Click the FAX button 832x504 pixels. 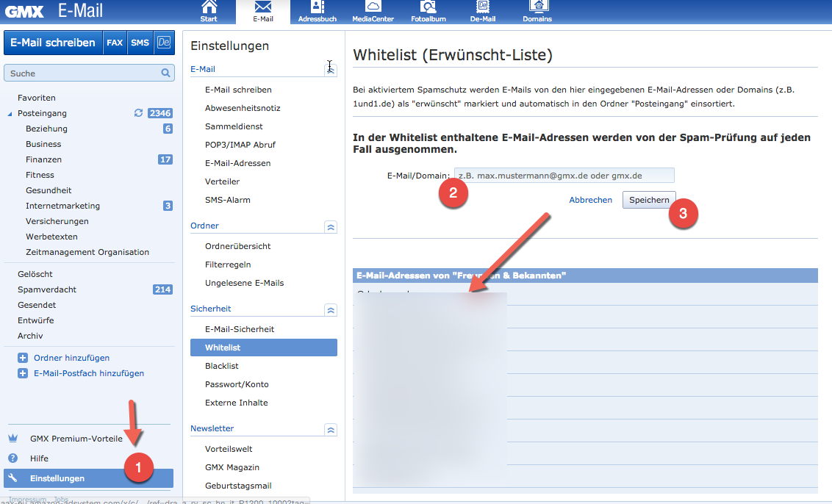pyautogui.click(x=115, y=43)
